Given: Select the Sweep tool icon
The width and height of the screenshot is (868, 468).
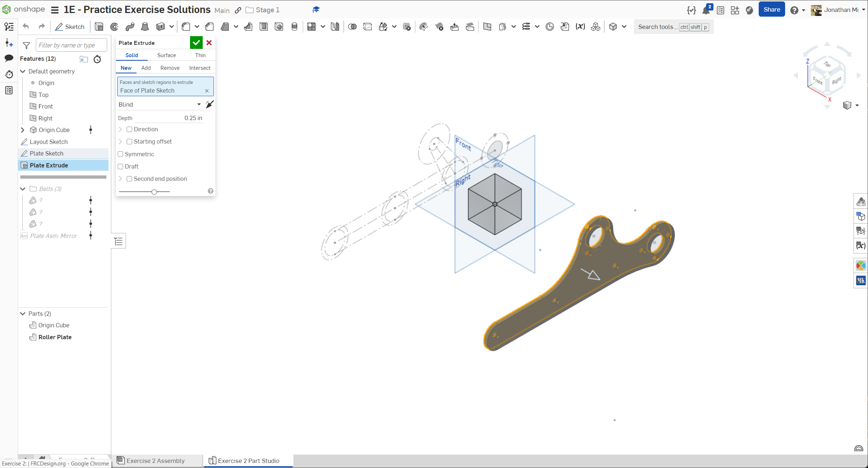Looking at the screenshot, I should 130,27.
